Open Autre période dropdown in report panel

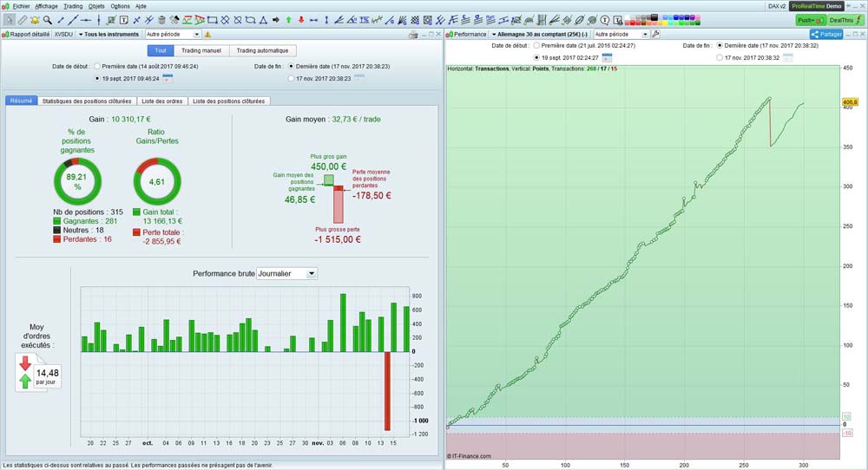[x=173, y=35]
